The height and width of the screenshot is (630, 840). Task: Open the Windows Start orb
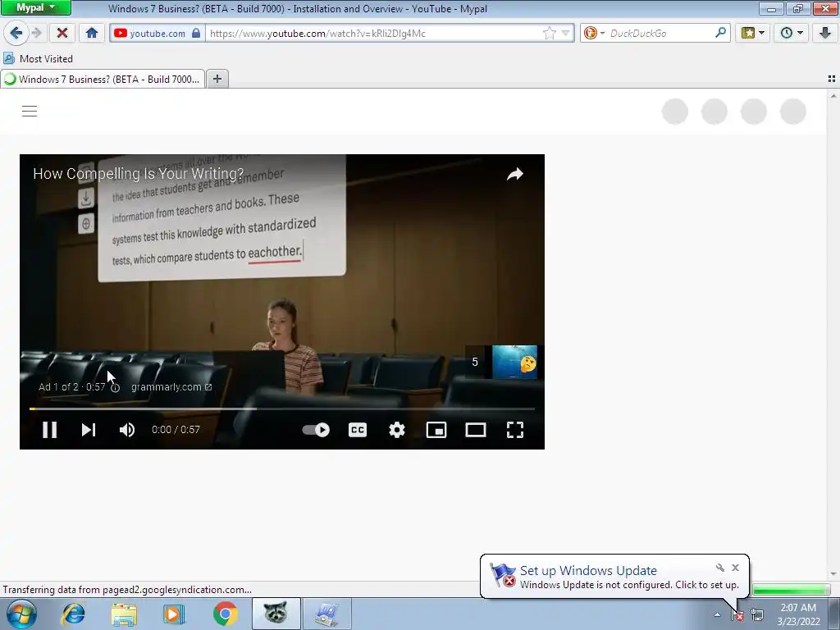21,614
